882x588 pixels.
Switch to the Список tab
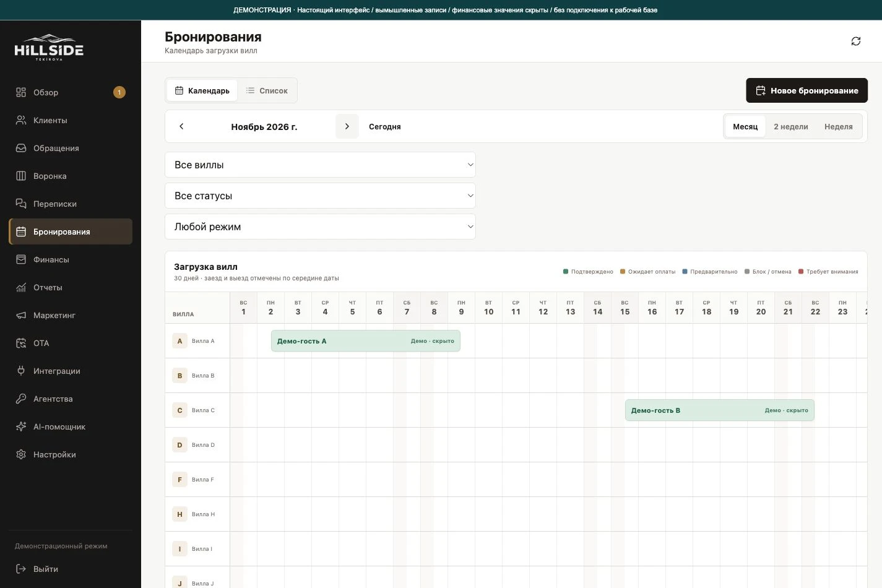(x=267, y=90)
